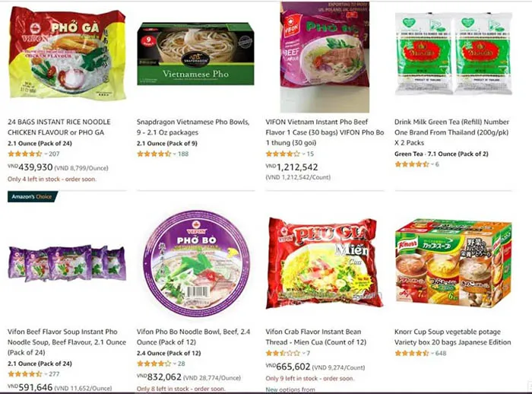Open 'Vifon Crab Flavor Instant Bean Thread' title
532x394 pixels.
(316, 337)
